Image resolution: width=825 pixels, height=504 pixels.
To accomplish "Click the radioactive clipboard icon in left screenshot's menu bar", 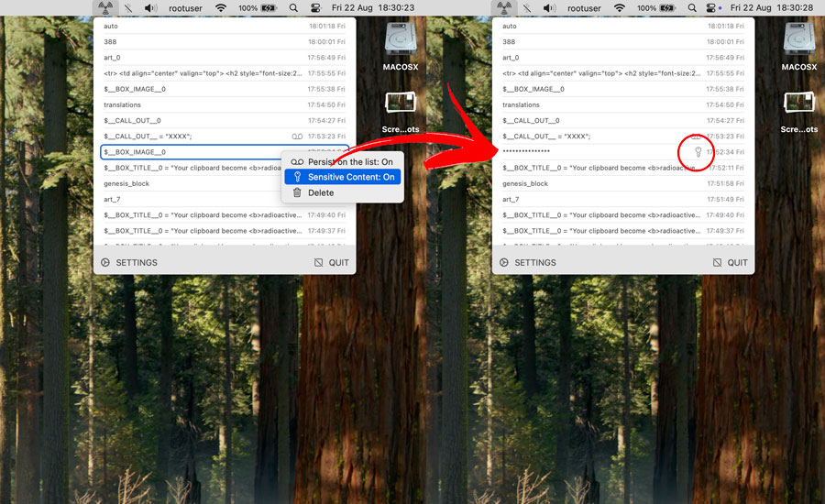I will tap(105, 8).
